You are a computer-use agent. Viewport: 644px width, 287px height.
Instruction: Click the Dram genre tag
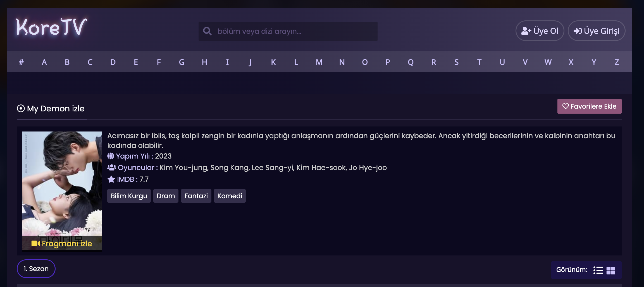pyautogui.click(x=166, y=196)
